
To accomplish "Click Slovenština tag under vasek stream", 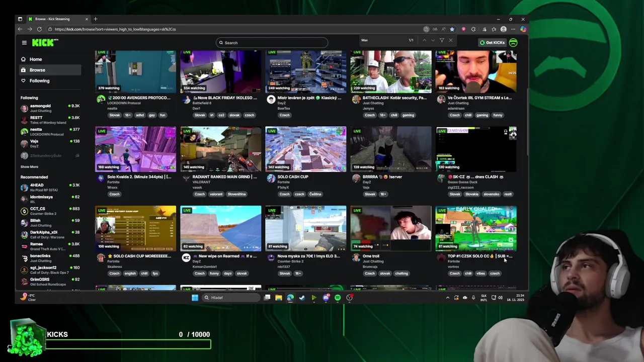I will 236,194.
